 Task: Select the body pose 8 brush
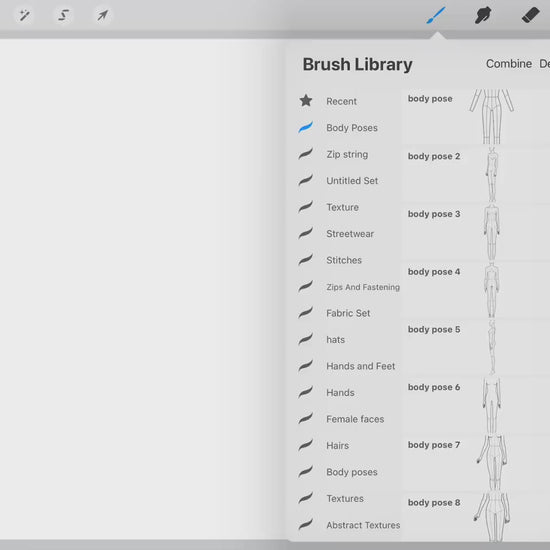[476, 517]
